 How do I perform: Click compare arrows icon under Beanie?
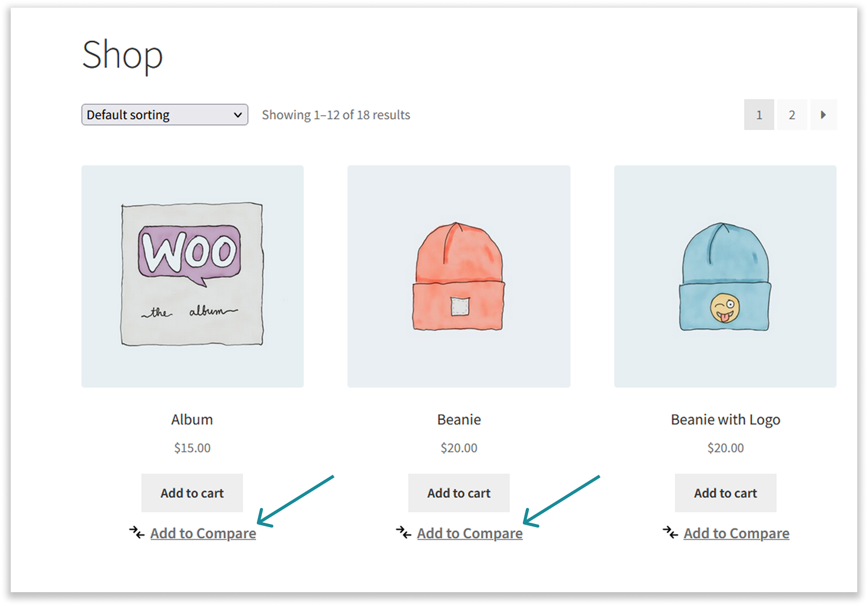403,533
